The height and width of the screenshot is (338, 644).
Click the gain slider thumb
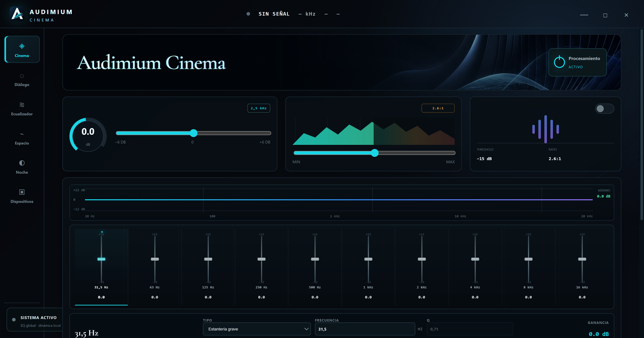(x=194, y=133)
